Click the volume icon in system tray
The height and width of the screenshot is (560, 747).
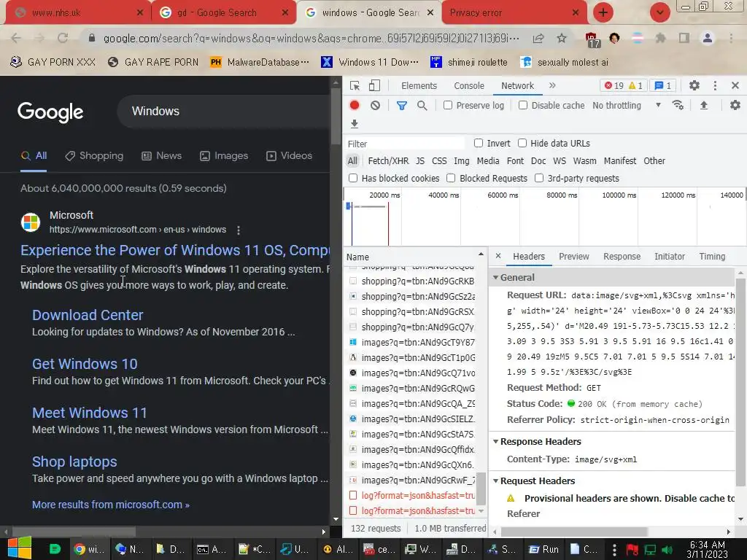[667, 550]
